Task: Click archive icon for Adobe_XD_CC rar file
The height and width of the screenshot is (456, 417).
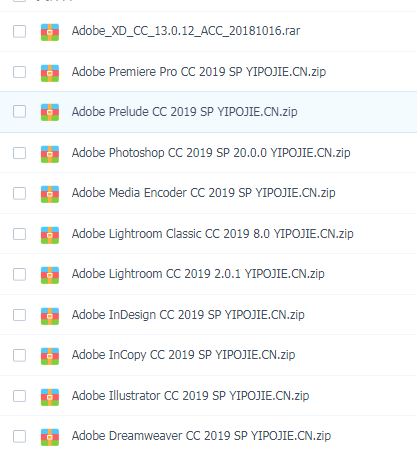Action: (50, 32)
